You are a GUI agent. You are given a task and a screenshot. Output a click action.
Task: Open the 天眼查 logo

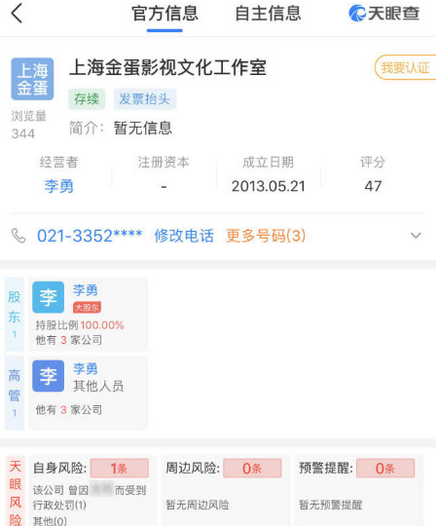pyautogui.click(x=384, y=13)
